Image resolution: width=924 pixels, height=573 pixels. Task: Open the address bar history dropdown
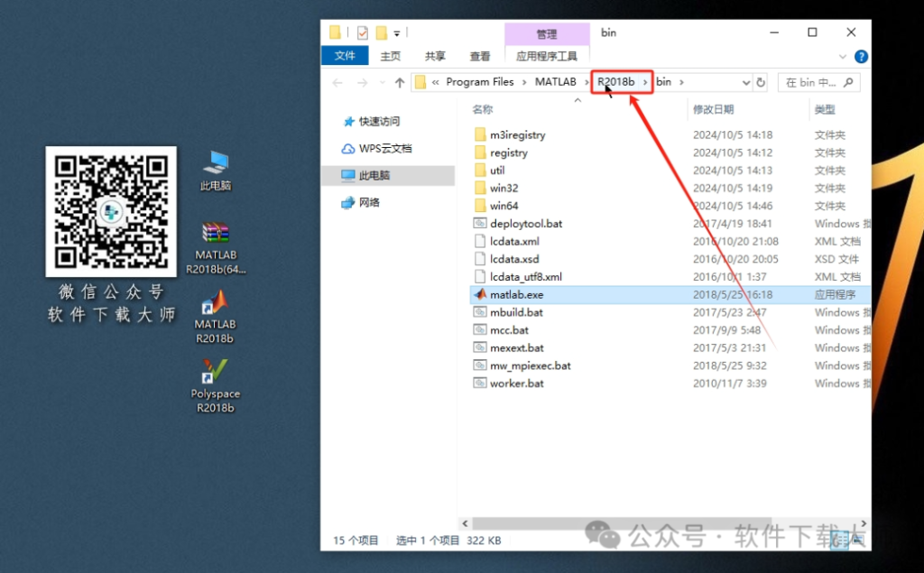[x=745, y=81]
